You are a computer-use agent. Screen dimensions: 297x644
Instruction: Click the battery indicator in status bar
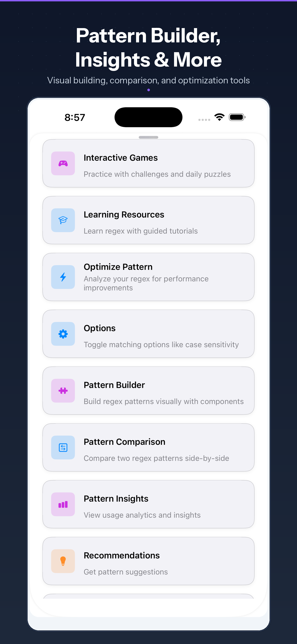[x=236, y=117]
